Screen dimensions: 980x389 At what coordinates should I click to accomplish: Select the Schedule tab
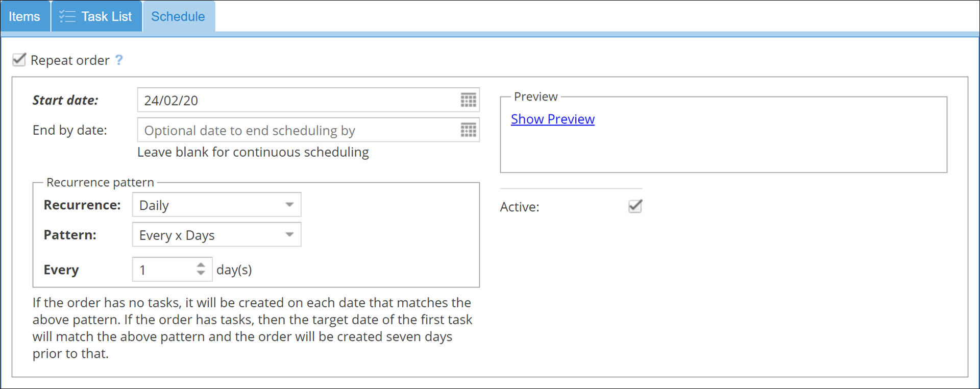[178, 16]
